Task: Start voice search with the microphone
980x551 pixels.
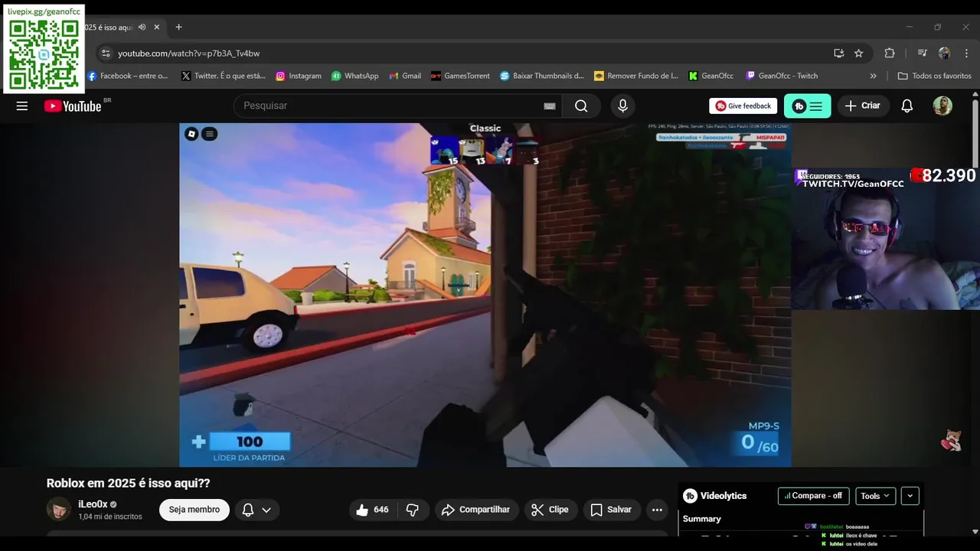Action: pyautogui.click(x=622, y=106)
